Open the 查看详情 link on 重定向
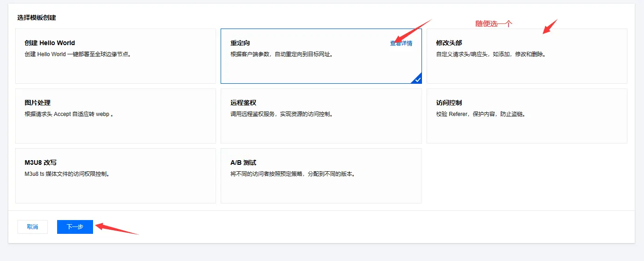 coord(401,43)
